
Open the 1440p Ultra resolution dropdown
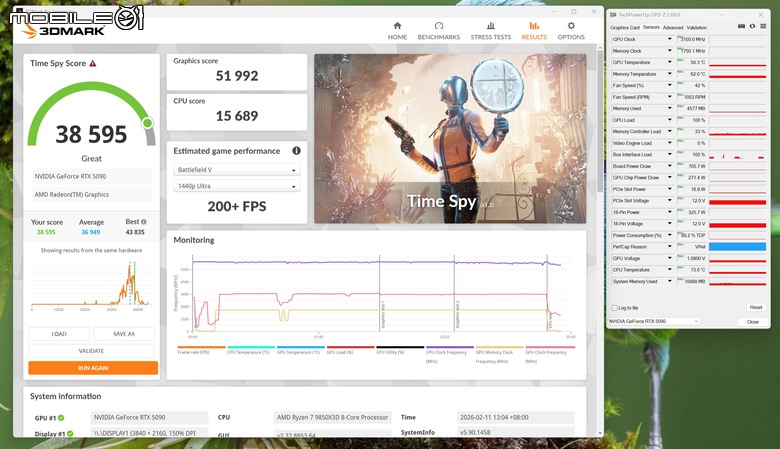(237, 186)
